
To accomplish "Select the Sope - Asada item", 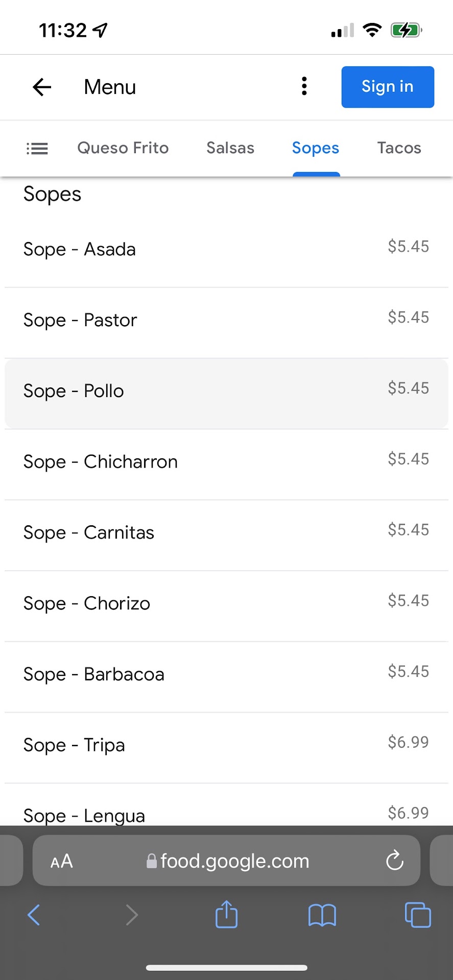I will pyautogui.click(x=226, y=250).
